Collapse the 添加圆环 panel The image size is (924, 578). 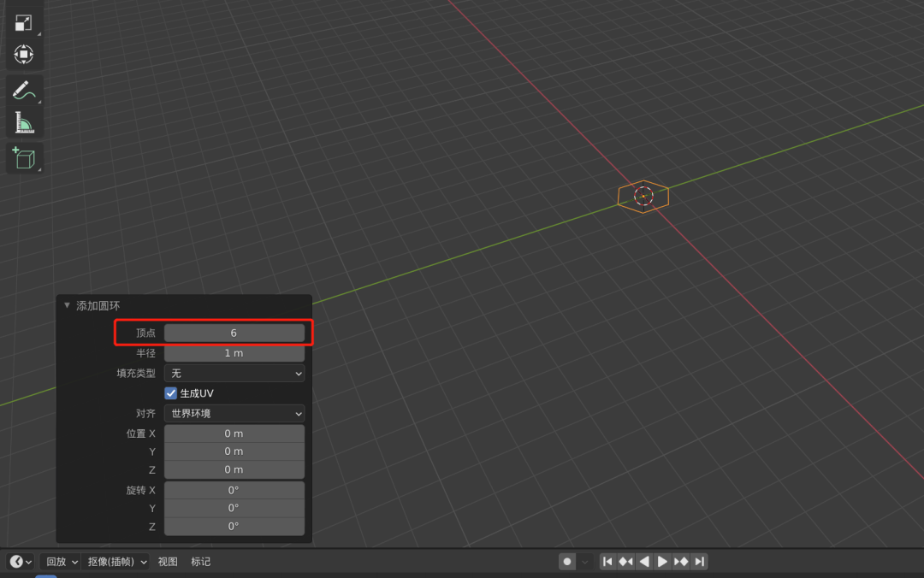pos(68,305)
